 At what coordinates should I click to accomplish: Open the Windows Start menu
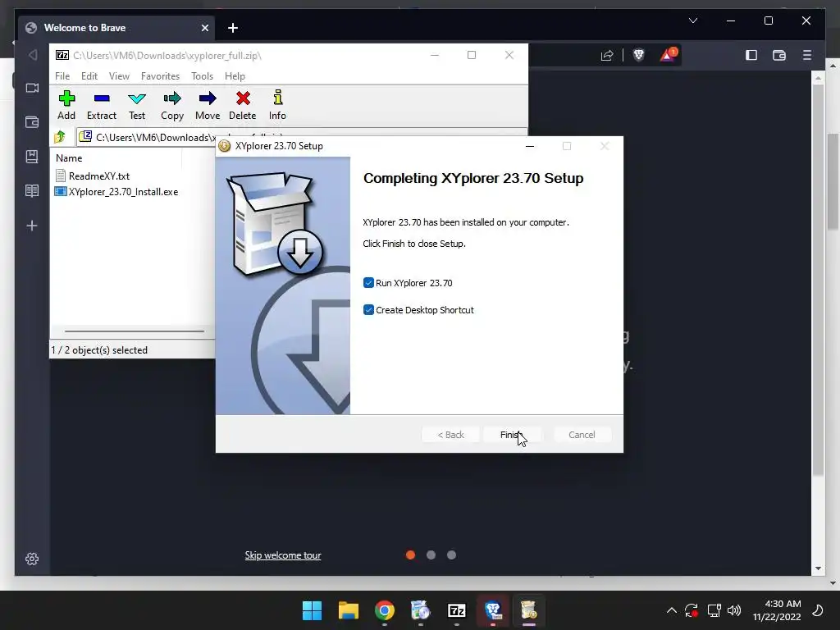[313, 610]
